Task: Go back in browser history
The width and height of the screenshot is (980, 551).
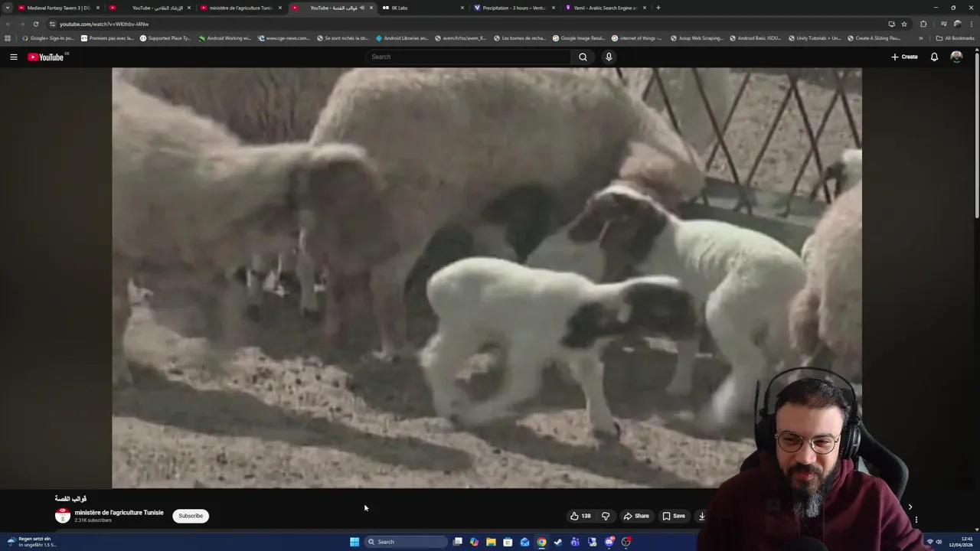Action: [8, 24]
